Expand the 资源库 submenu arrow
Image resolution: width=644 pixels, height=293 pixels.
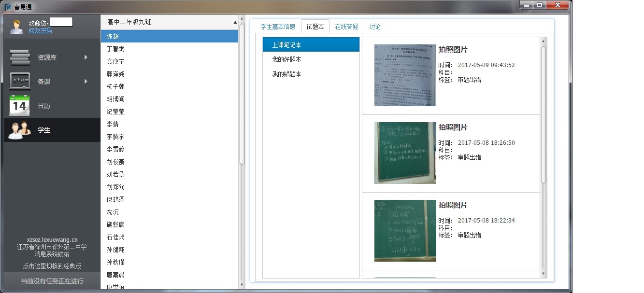pyautogui.click(x=86, y=57)
